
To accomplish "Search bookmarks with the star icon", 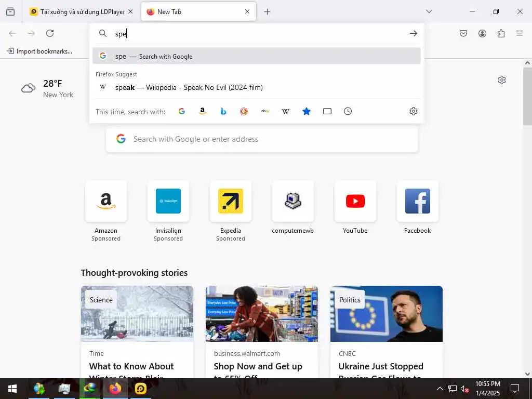I will point(307,111).
